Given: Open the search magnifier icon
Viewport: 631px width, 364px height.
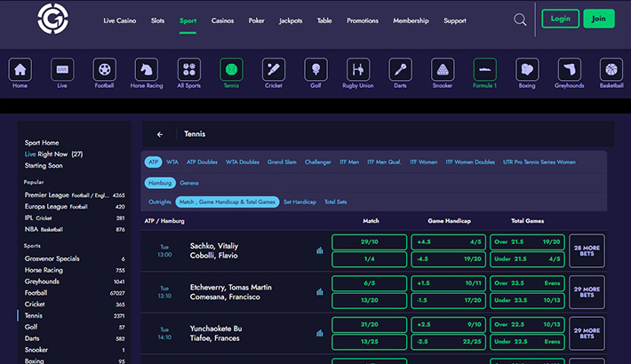Looking at the screenshot, I should [520, 20].
